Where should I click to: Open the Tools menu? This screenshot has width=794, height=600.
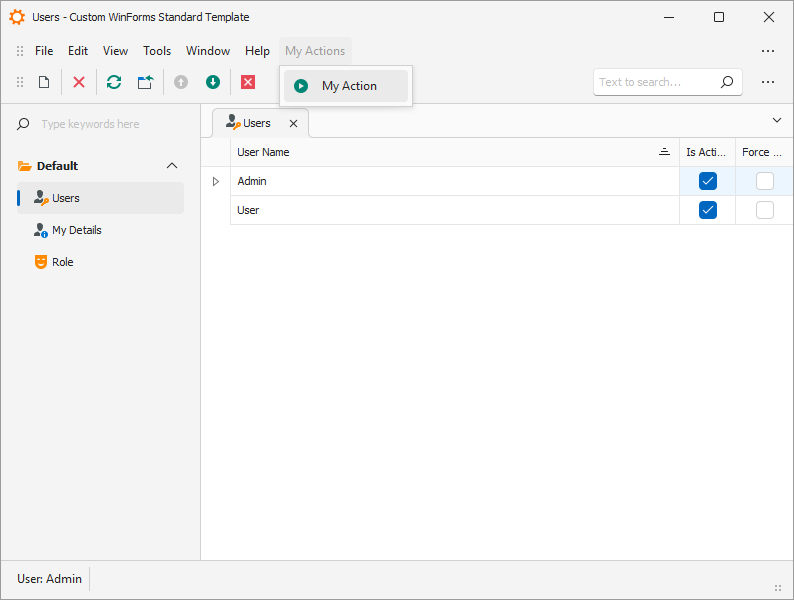(x=157, y=51)
